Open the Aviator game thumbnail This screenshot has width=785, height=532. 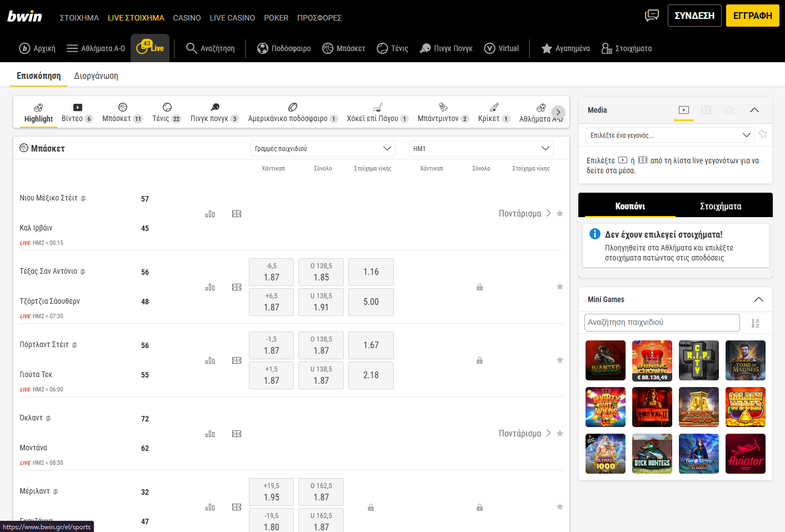[746, 454]
